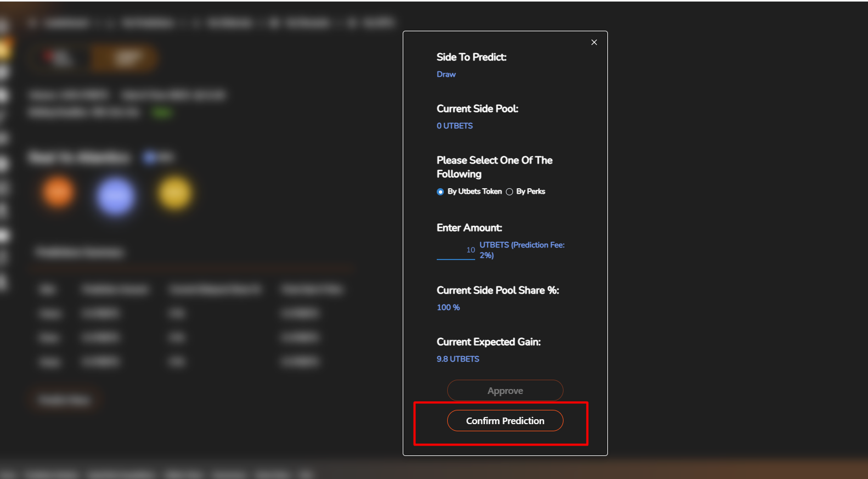This screenshot has height=479, width=868.
Task: Close the prediction dialog with the X
Action: pyautogui.click(x=594, y=42)
